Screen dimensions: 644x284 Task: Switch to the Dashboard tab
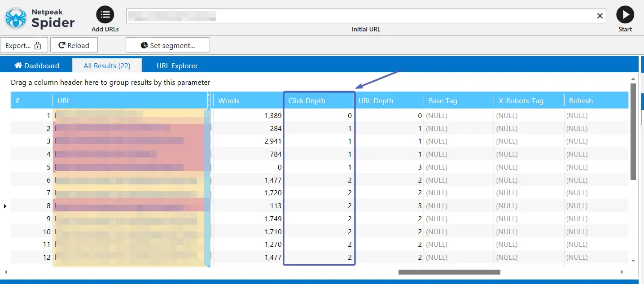pos(37,66)
